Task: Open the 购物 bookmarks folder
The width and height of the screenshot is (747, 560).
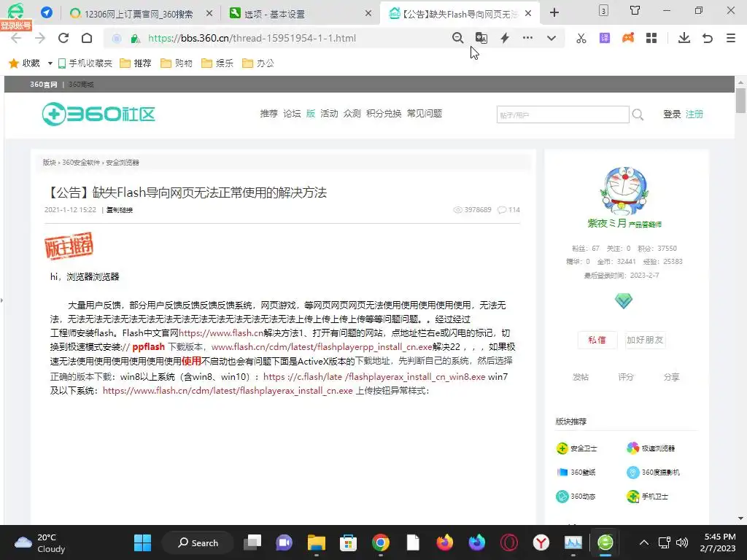Action: tap(177, 63)
